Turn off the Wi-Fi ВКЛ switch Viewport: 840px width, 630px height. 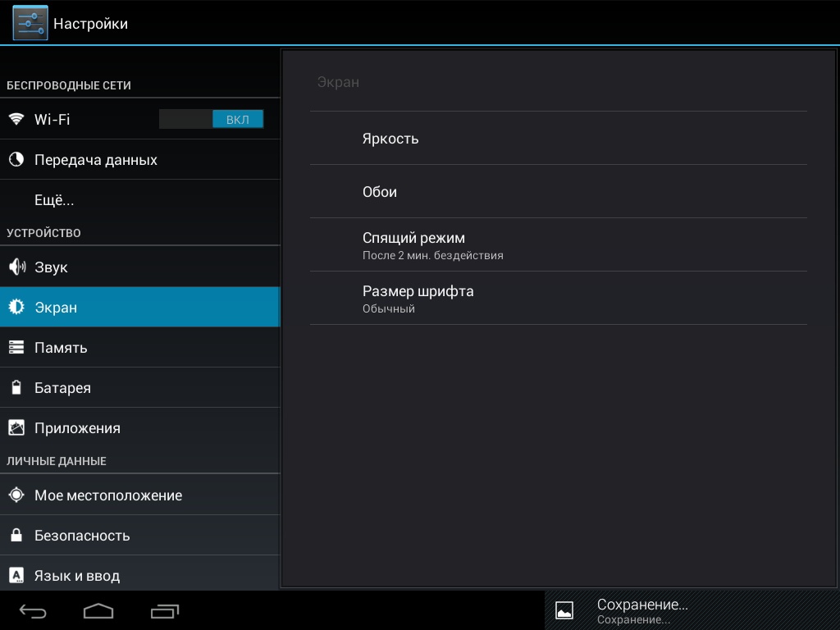point(212,119)
